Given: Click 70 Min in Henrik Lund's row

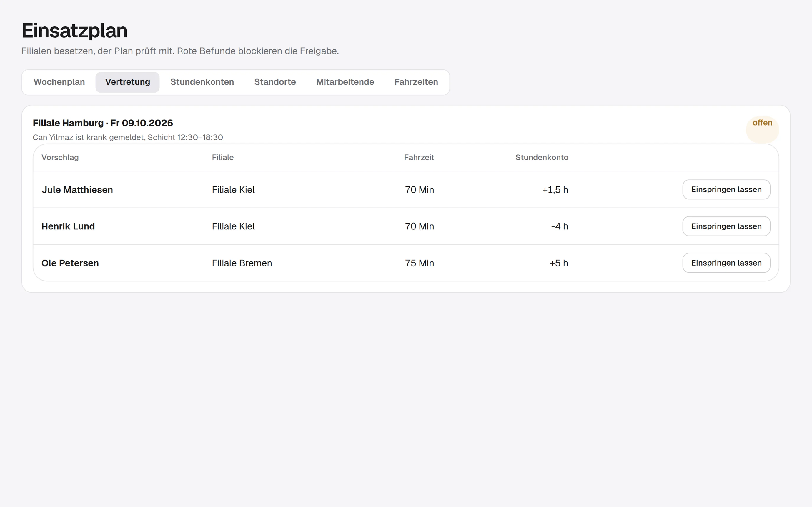Looking at the screenshot, I should pyautogui.click(x=419, y=226).
